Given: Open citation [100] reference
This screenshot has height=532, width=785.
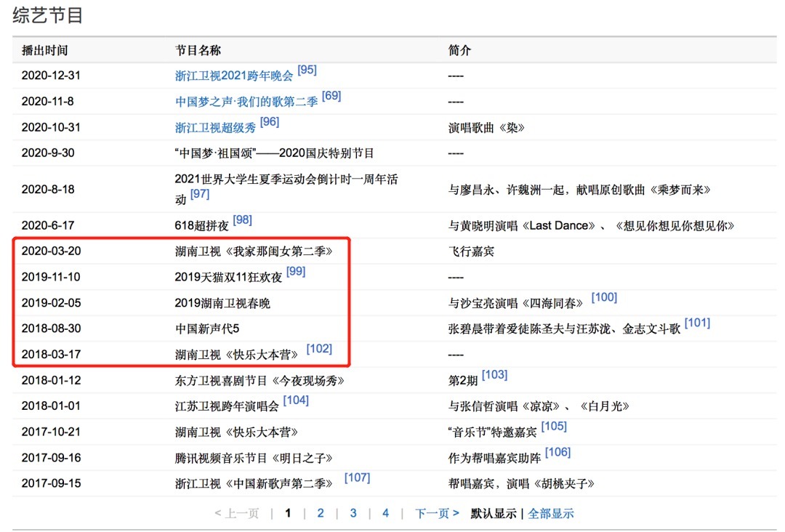Looking at the screenshot, I should pos(604,297).
